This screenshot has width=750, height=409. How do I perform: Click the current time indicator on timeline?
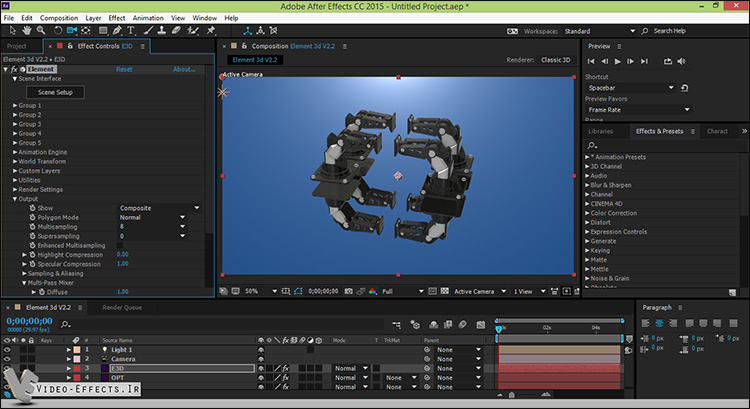point(499,329)
